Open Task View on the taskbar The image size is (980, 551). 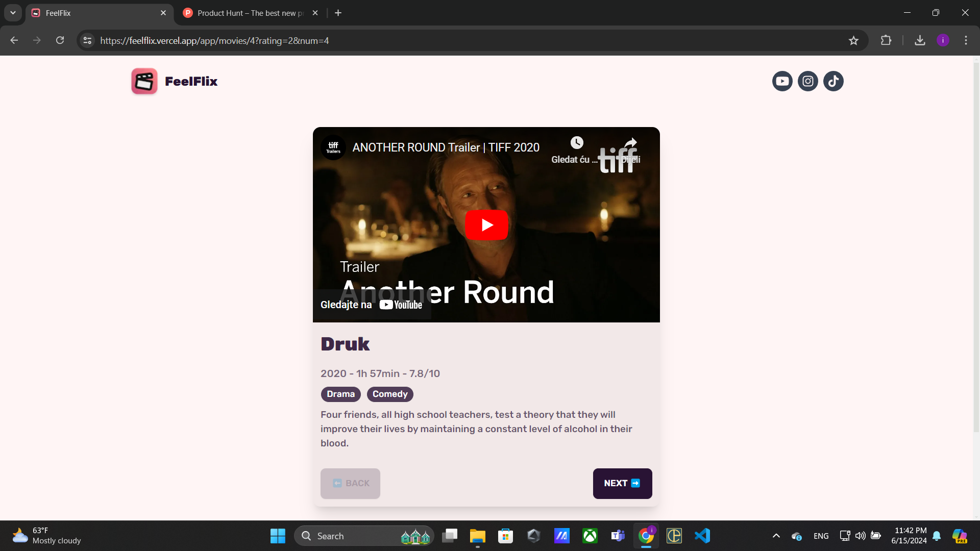[450, 536]
